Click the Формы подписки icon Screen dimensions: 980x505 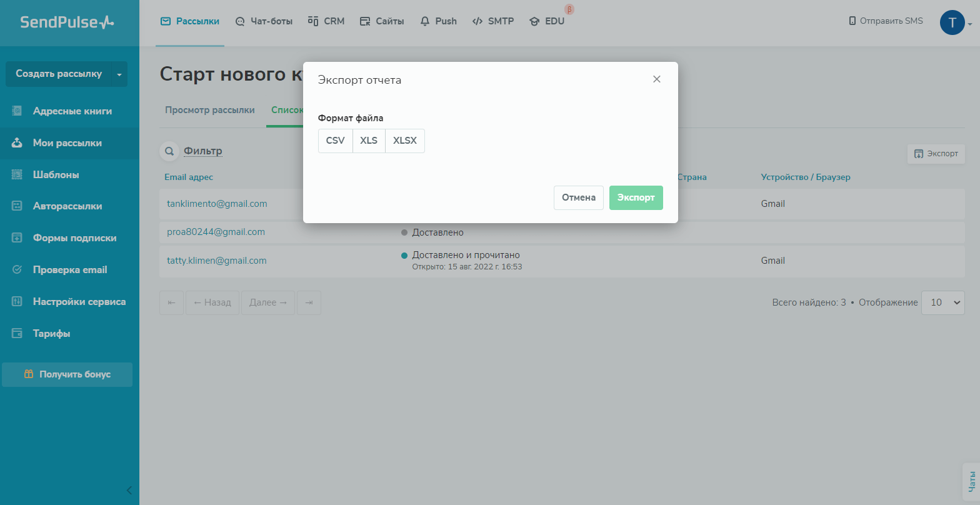[x=17, y=238]
